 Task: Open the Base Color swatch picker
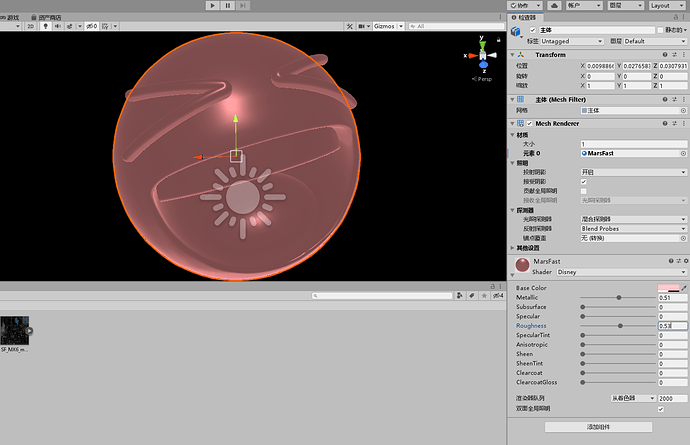[x=668, y=288]
